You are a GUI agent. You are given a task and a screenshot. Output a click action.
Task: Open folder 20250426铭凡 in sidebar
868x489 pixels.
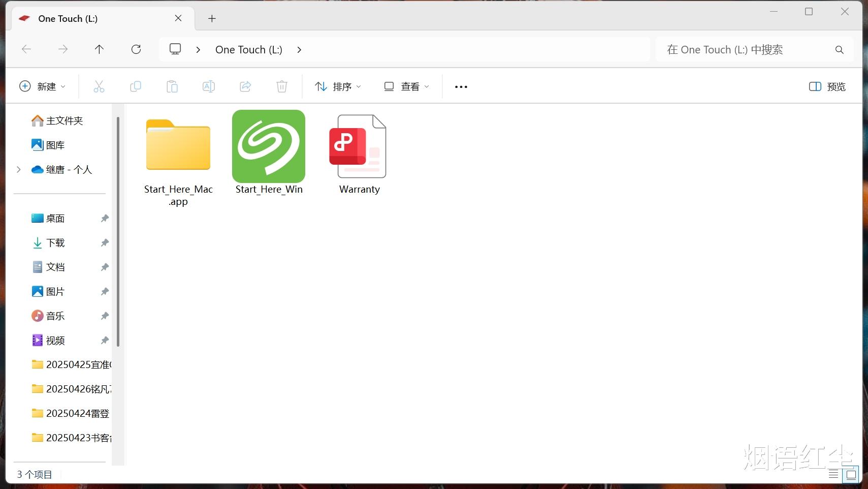tap(71, 389)
